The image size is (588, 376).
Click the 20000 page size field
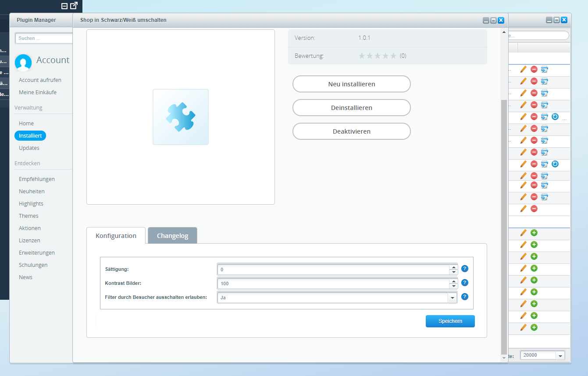click(x=538, y=355)
